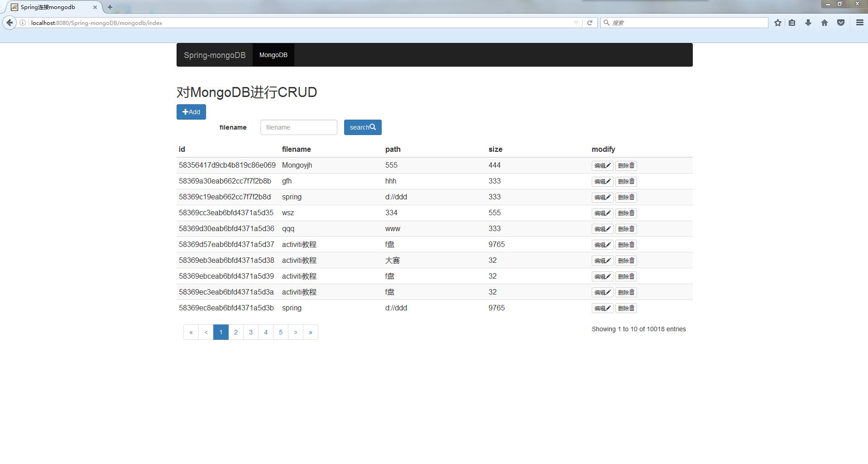
Task: Edit the gfh row
Action: (x=602, y=181)
